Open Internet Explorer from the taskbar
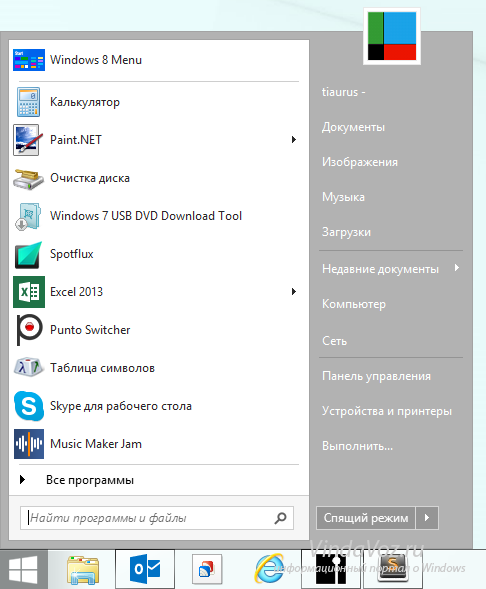This screenshot has width=486, height=589. point(269,570)
